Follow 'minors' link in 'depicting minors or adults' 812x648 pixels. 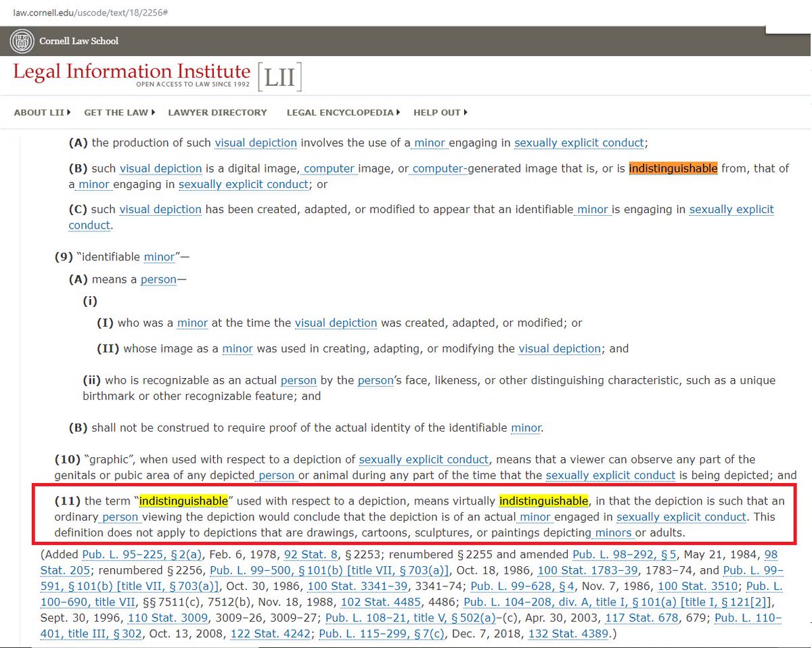point(614,533)
